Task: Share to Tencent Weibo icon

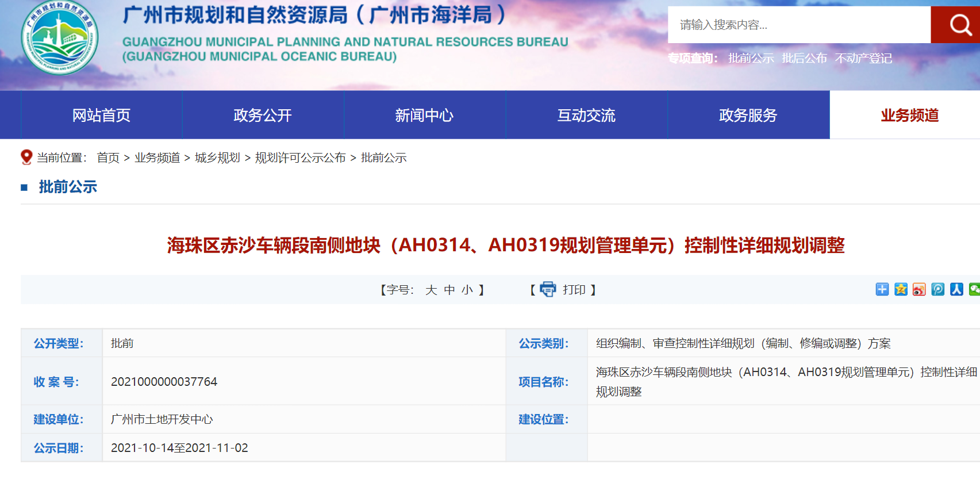Action: pos(938,289)
